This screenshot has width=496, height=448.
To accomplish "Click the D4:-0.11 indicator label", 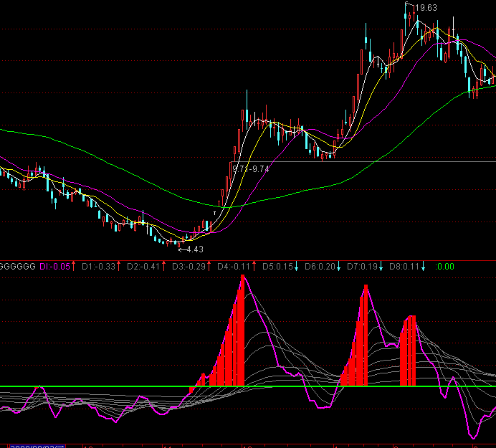I will (x=233, y=267).
